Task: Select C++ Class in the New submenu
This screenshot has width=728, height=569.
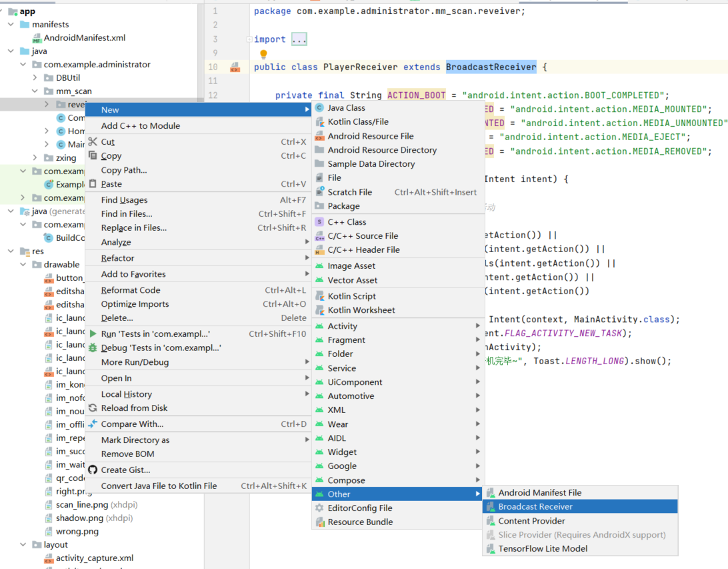Action: tap(347, 221)
